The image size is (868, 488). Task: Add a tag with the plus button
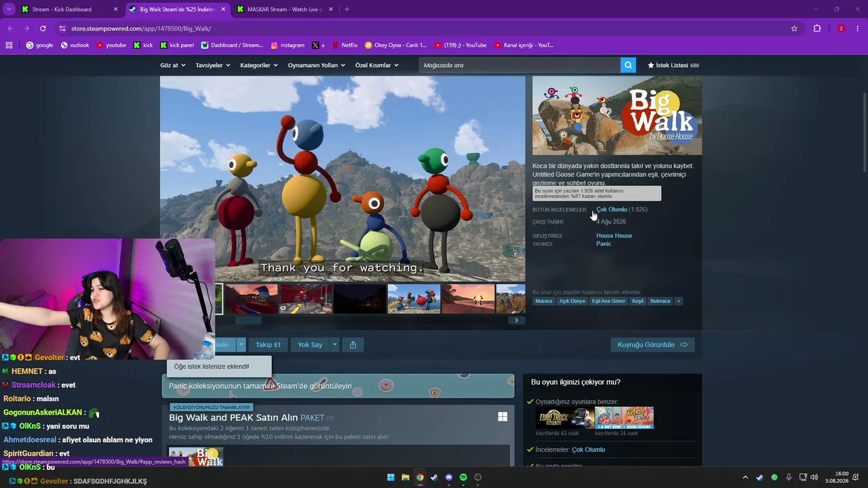tap(678, 301)
